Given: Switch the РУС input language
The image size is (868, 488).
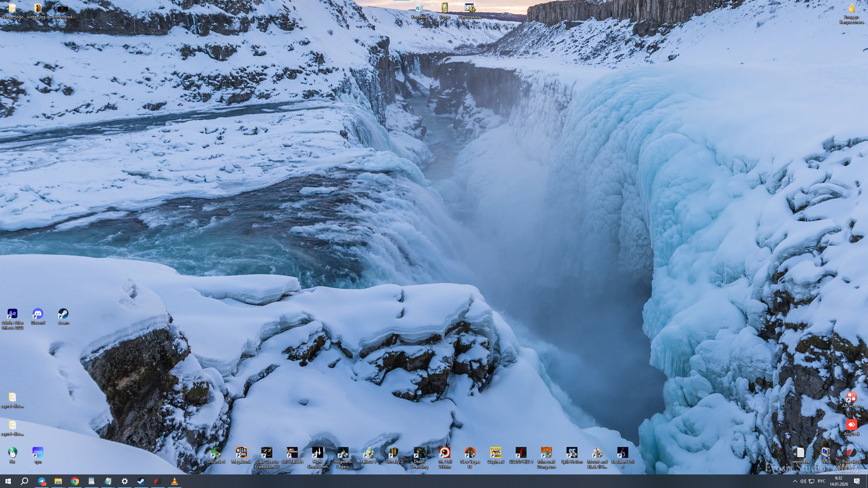Looking at the screenshot, I should point(821,481).
